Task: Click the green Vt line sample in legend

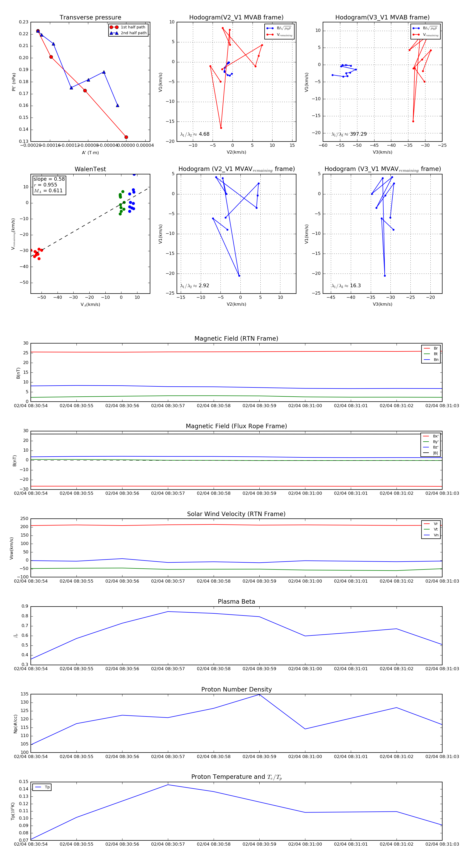Action: [x=427, y=529]
